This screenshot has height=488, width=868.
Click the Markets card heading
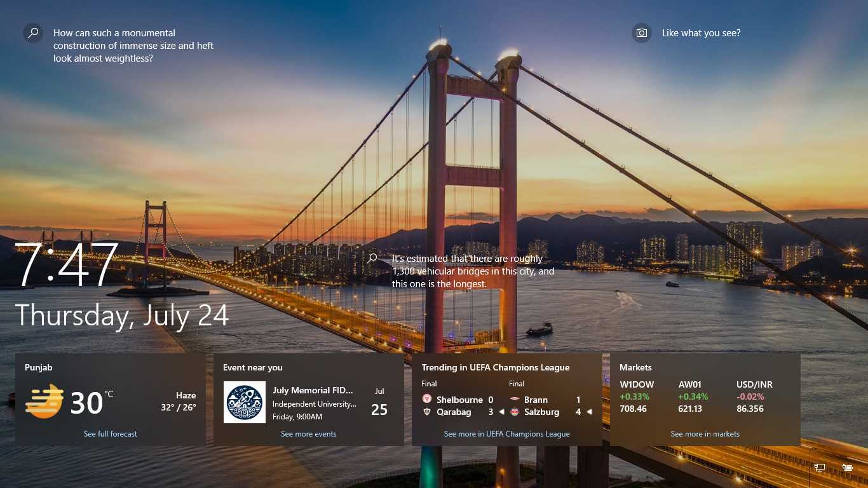click(636, 367)
